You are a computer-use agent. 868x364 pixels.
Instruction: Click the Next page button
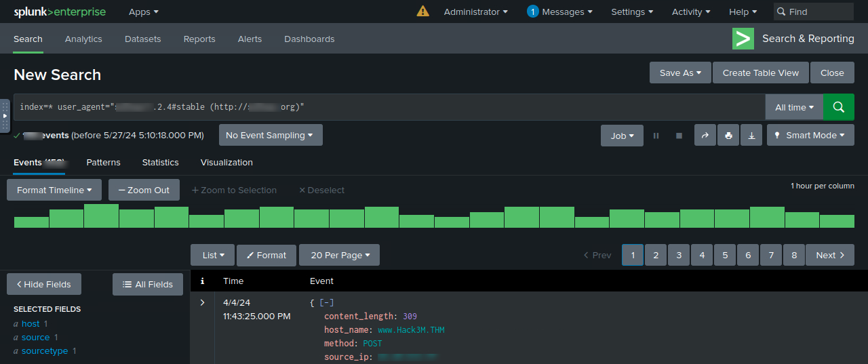coord(829,255)
